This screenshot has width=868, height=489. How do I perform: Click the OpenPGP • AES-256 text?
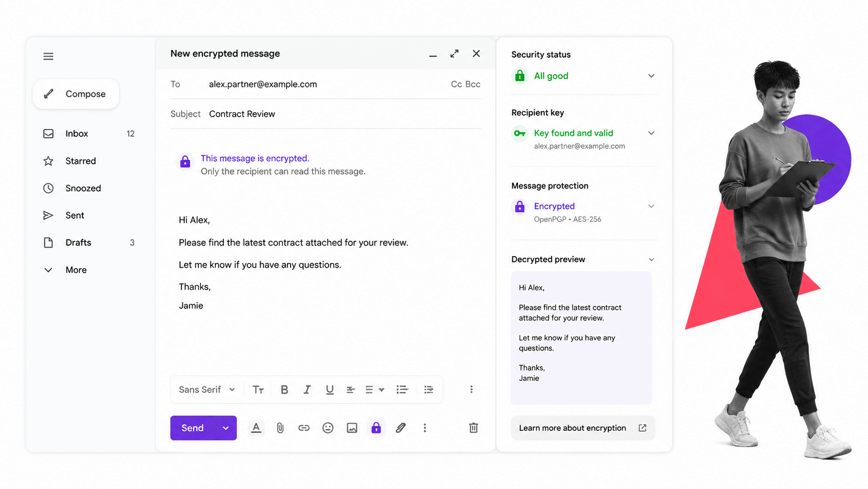click(x=567, y=219)
